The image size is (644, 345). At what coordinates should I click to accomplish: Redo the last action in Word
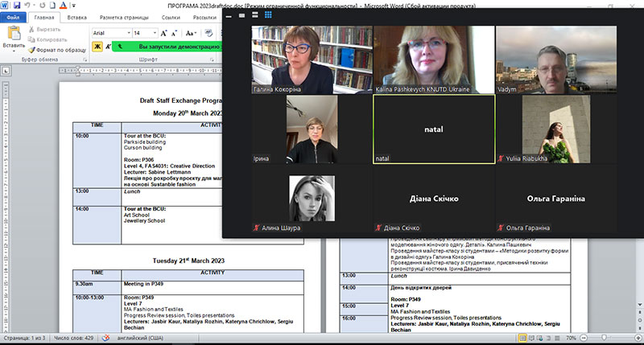tap(43, 6)
